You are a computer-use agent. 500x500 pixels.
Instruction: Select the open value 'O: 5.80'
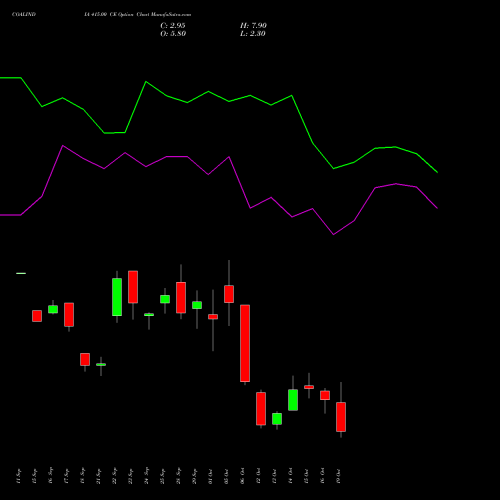[173, 34]
